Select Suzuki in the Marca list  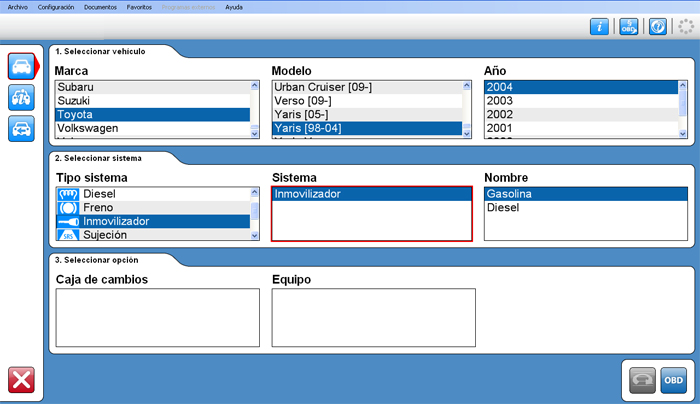152,101
